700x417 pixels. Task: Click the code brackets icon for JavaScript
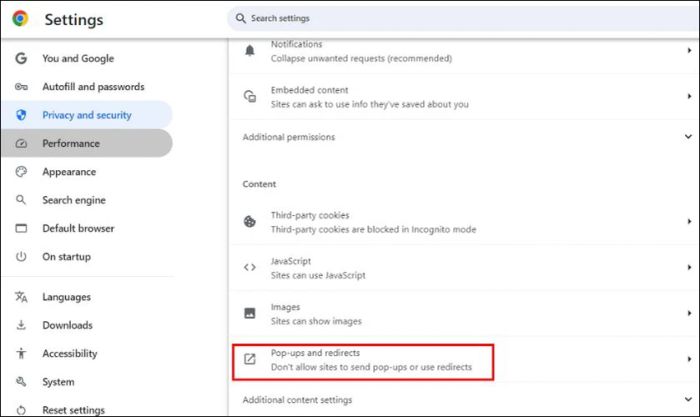coord(250,267)
